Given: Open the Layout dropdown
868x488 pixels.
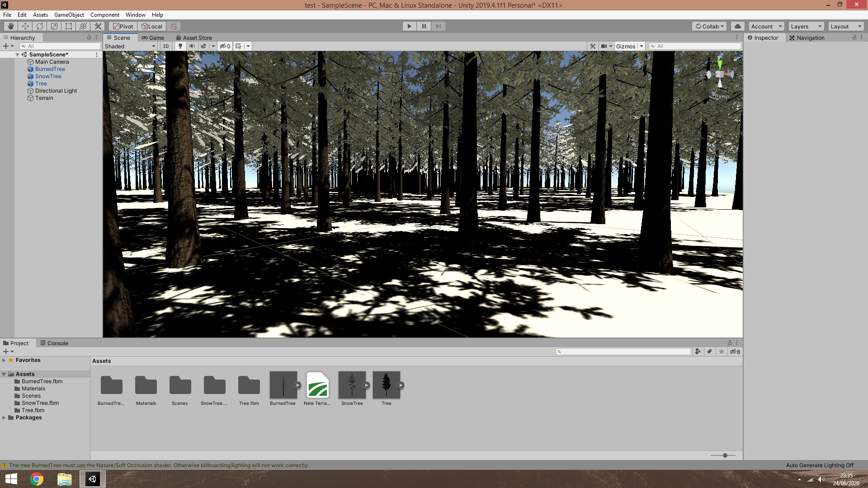Looking at the screenshot, I should 846,26.
